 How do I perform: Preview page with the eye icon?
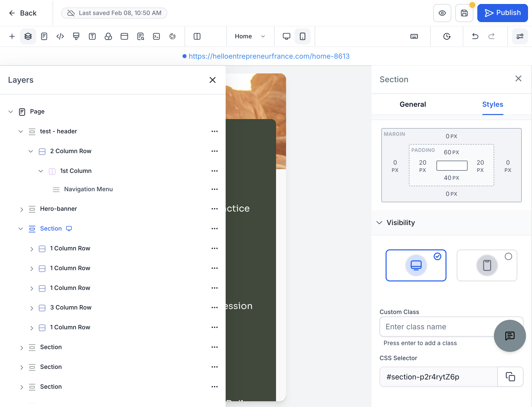(x=442, y=13)
